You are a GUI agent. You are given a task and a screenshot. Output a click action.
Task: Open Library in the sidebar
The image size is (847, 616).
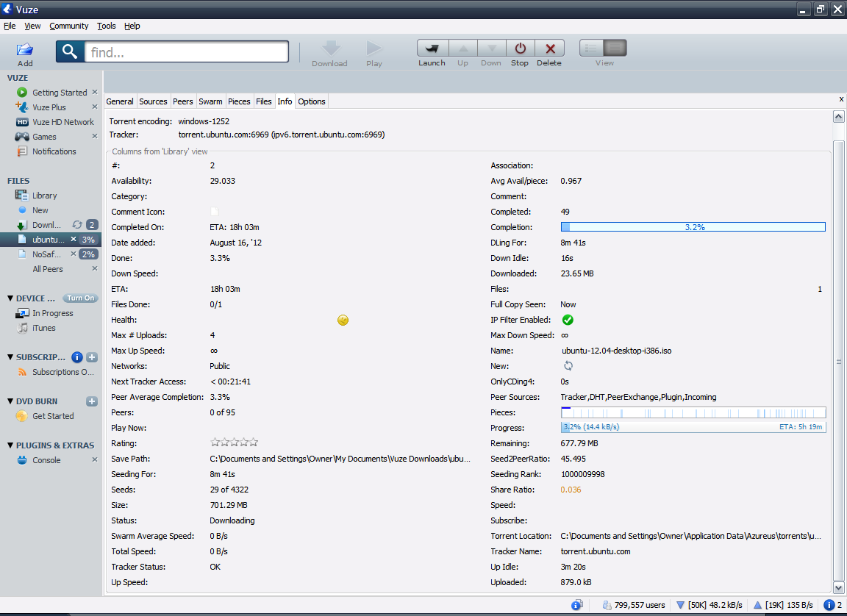click(x=44, y=196)
